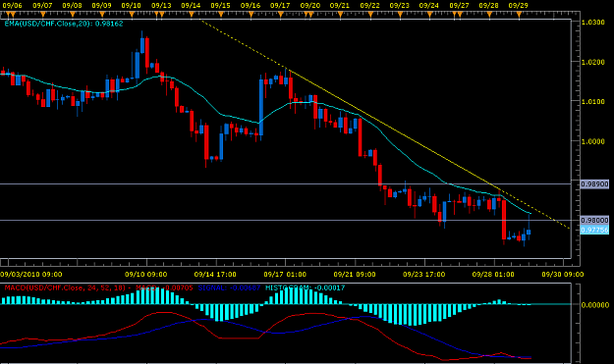This screenshot has height=364, width=614.
Task: Select the orange marker beneath 09/15
Action: [221, 15]
